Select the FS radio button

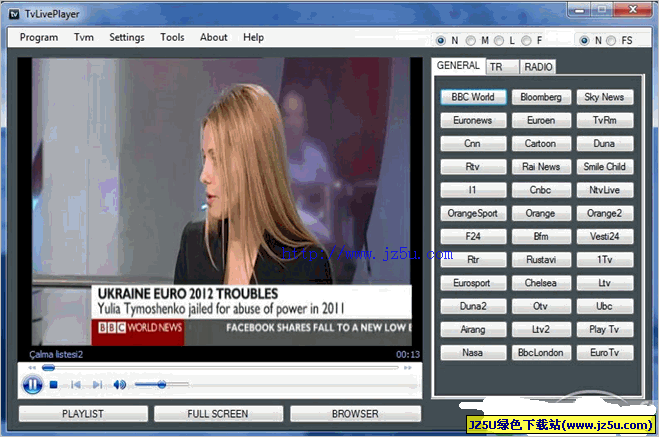point(611,40)
